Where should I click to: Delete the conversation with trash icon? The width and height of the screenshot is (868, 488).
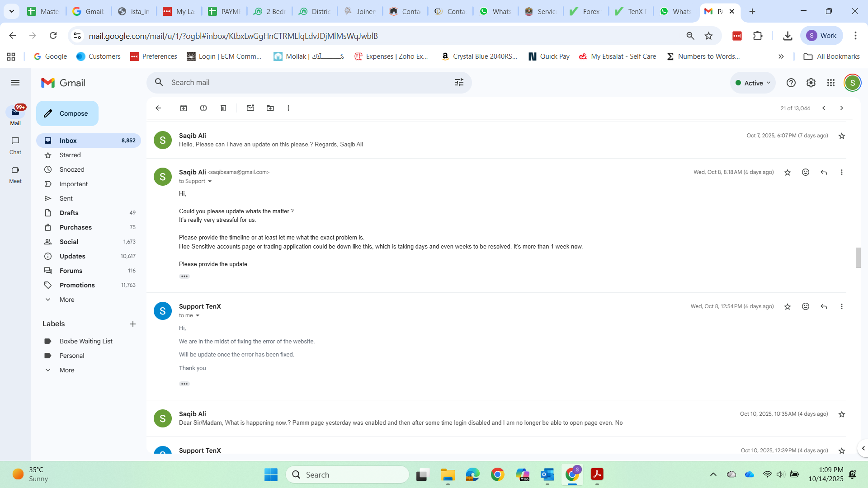tap(223, 108)
